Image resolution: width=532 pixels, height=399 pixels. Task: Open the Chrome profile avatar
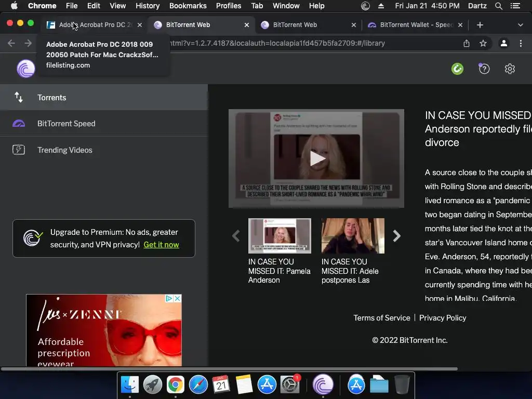point(504,43)
